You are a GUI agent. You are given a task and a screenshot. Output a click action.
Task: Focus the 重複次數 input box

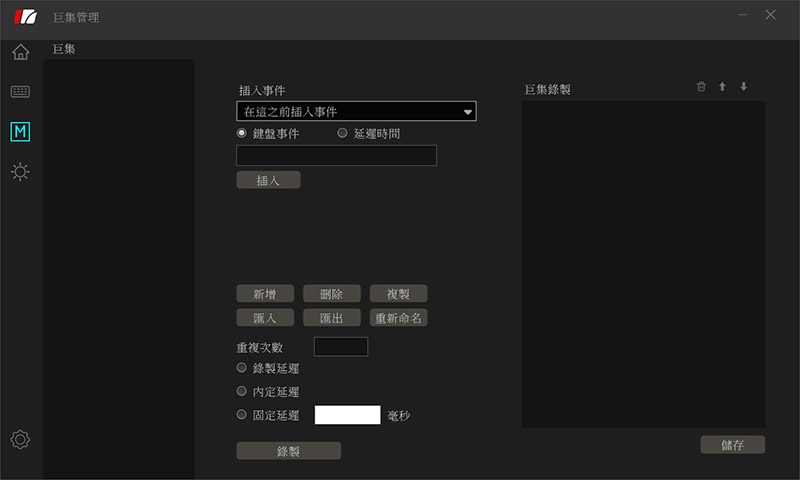click(x=341, y=347)
